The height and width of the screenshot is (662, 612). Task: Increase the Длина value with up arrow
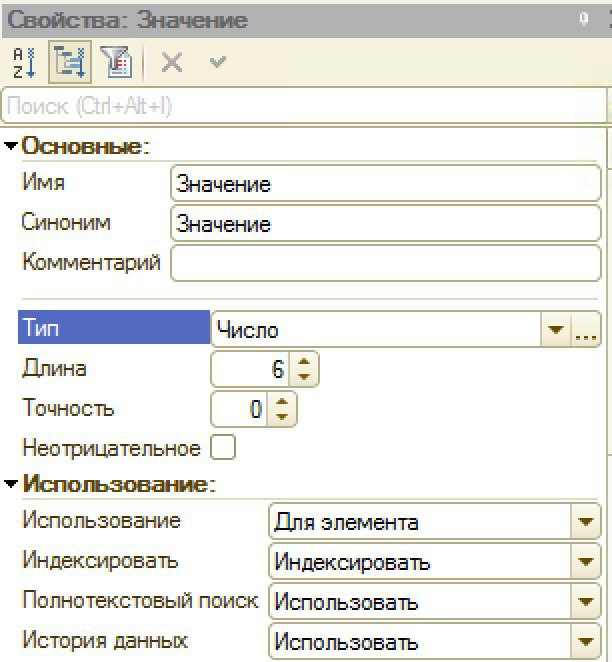point(304,361)
